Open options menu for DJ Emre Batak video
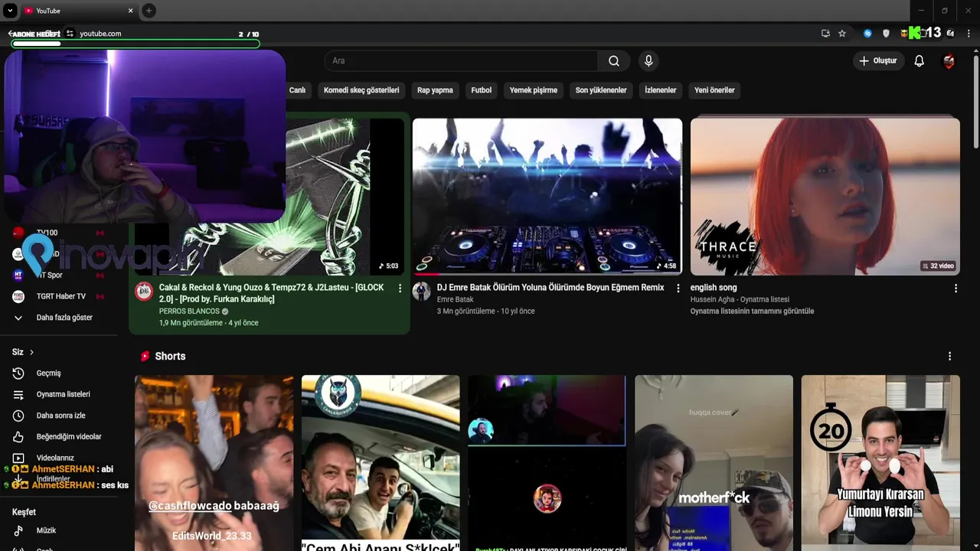 pyautogui.click(x=678, y=289)
